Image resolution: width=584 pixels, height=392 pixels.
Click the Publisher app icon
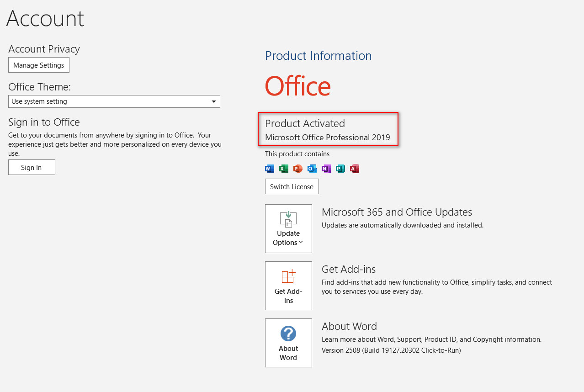tap(340, 169)
